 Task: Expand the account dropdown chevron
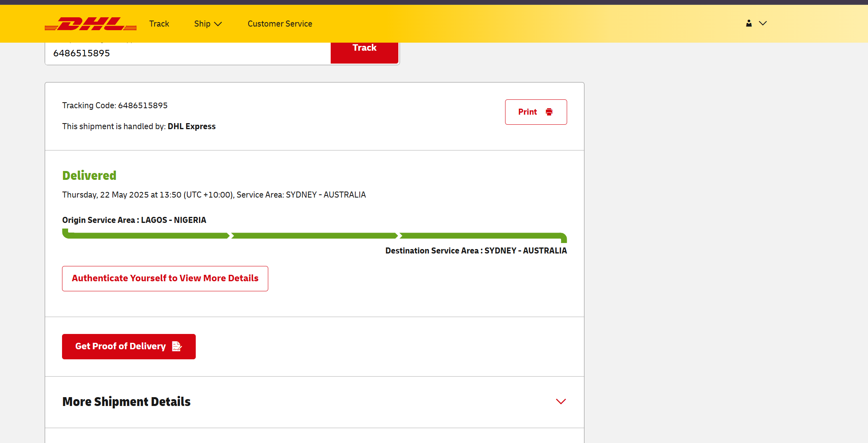[763, 23]
